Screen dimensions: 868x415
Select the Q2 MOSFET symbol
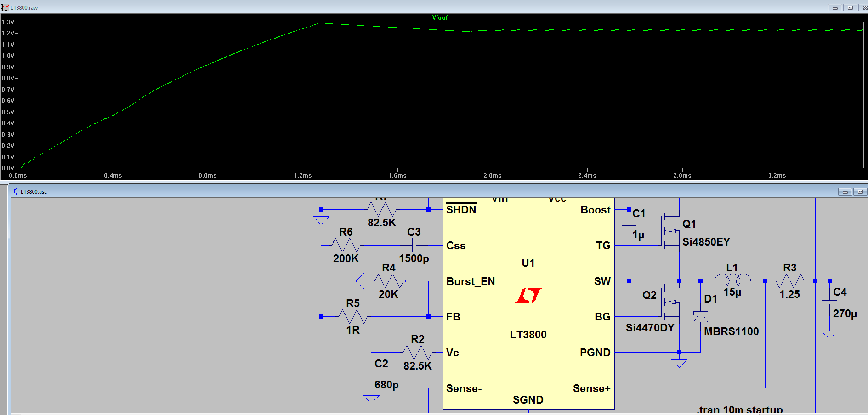(x=671, y=302)
